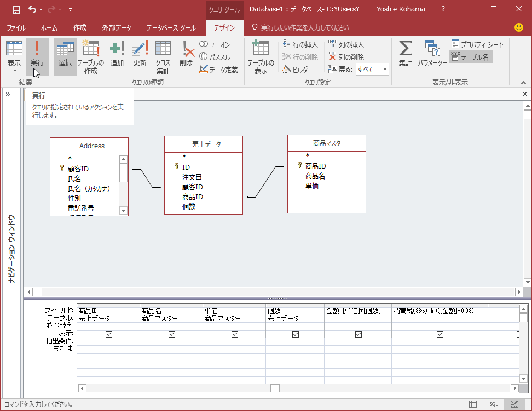
Task: Uncheck 表示 for 金額 column
Action: coord(358,334)
